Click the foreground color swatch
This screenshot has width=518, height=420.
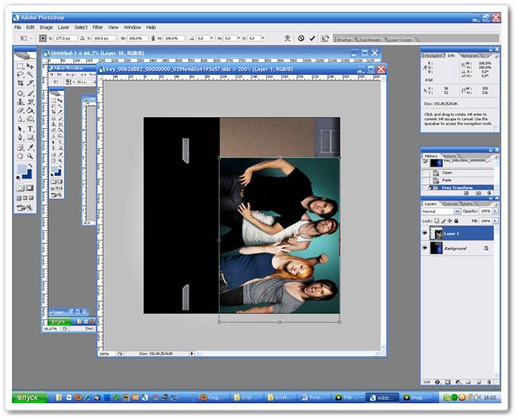pos(22,171)
